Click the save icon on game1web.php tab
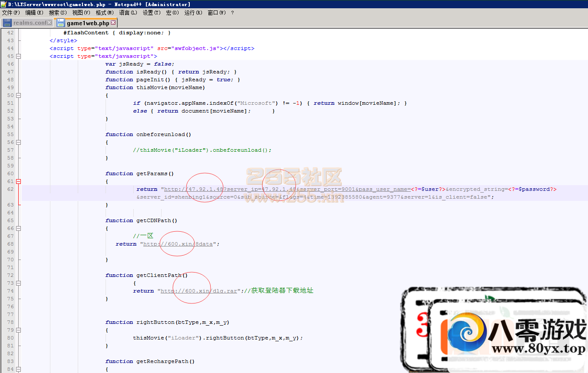 click(61, 23)
